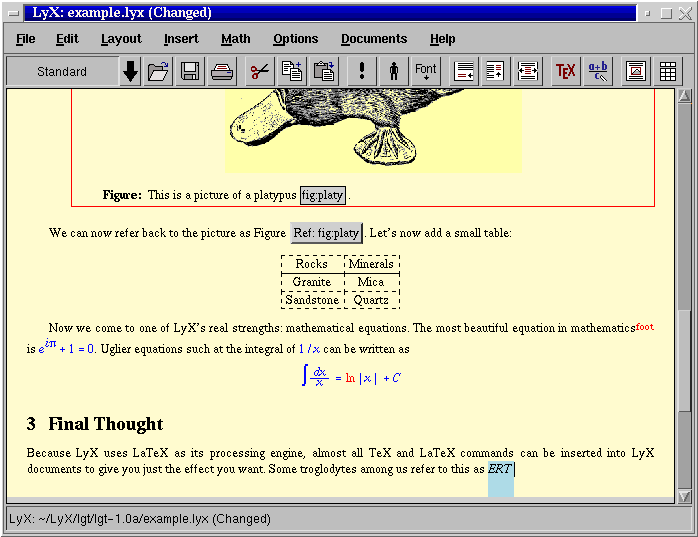Click the platypus figure image
698x537 pixels.
373,130
